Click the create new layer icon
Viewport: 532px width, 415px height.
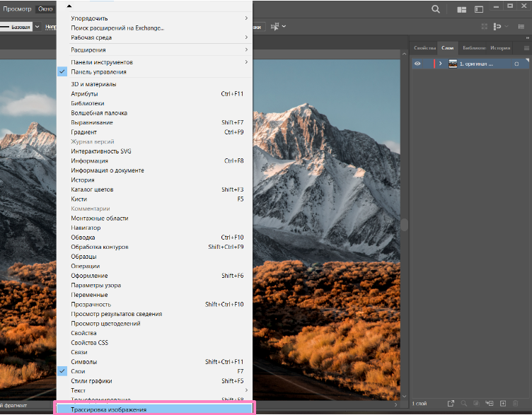coord(502,403)
